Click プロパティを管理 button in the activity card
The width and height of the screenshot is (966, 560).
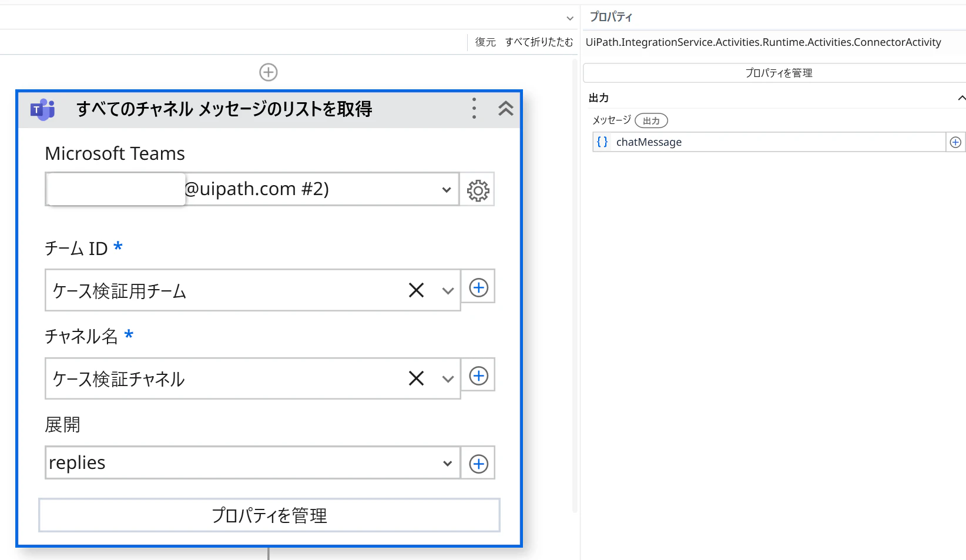[x=269, y=515]
